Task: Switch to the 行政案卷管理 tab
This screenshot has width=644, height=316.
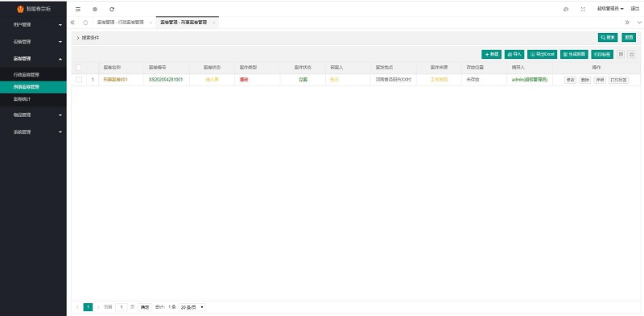Action: [x=120, y=23]
